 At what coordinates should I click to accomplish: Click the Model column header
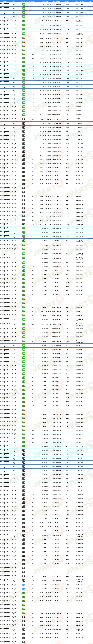14,1
